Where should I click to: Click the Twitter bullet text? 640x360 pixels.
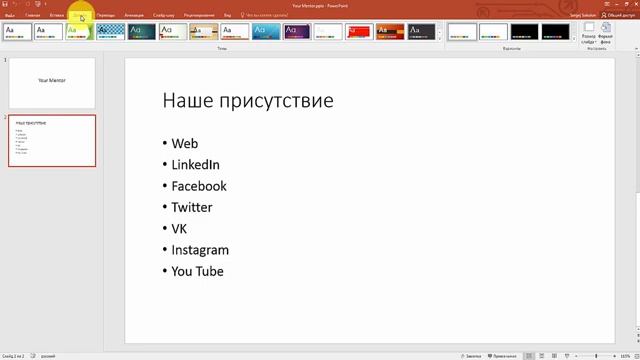pos(192,207)
